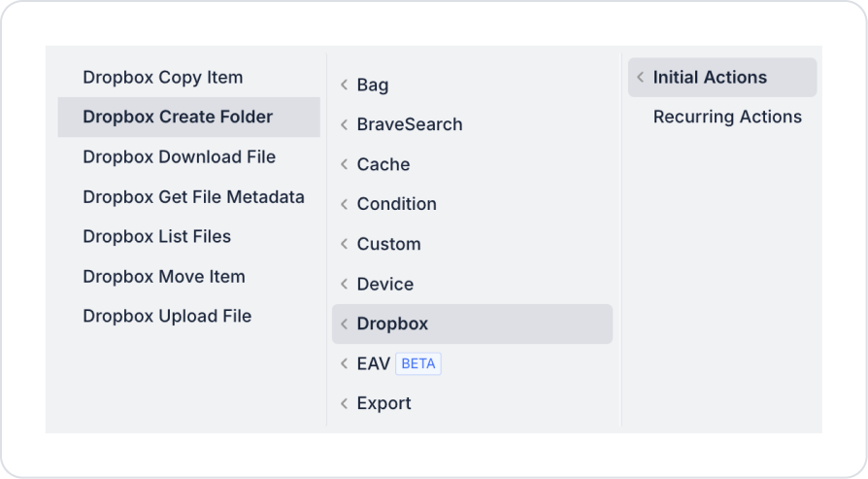Open the Bag submenu label
This screenshot has height=479, width=868.
(x=373, y=85)
